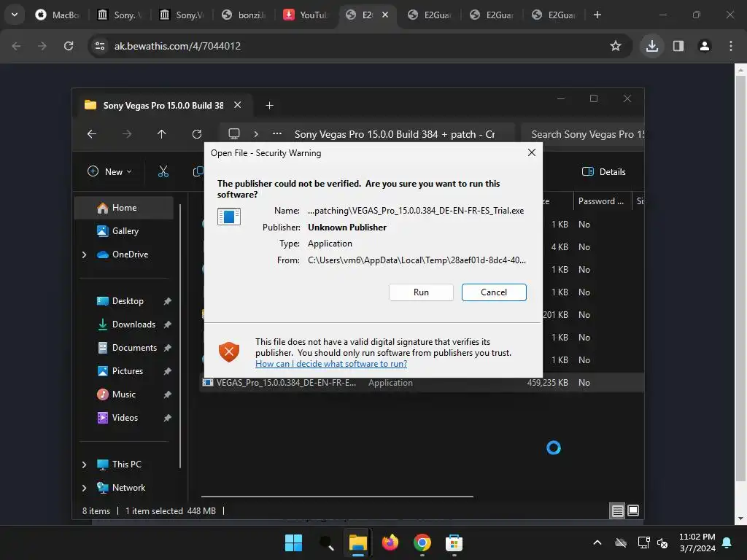Screen dimensions: 747x560
Task: Open Chrome downloads icon
Action: coord(651,46)
